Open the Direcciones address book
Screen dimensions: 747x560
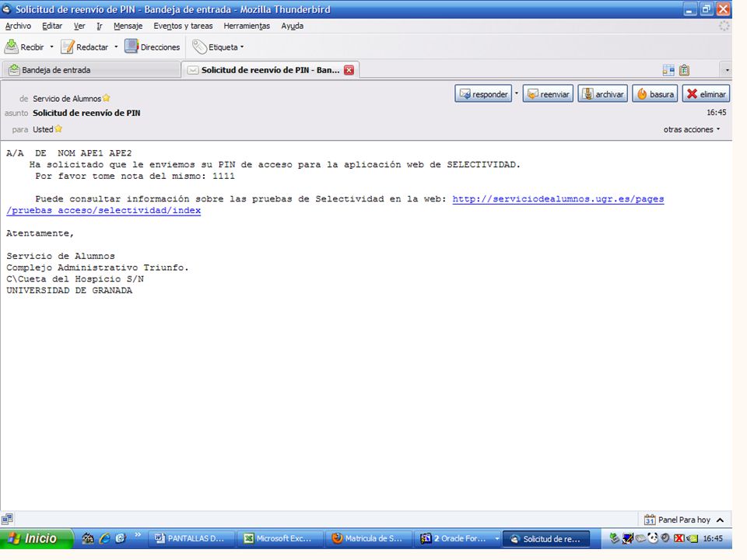click(x=153, y=47)
